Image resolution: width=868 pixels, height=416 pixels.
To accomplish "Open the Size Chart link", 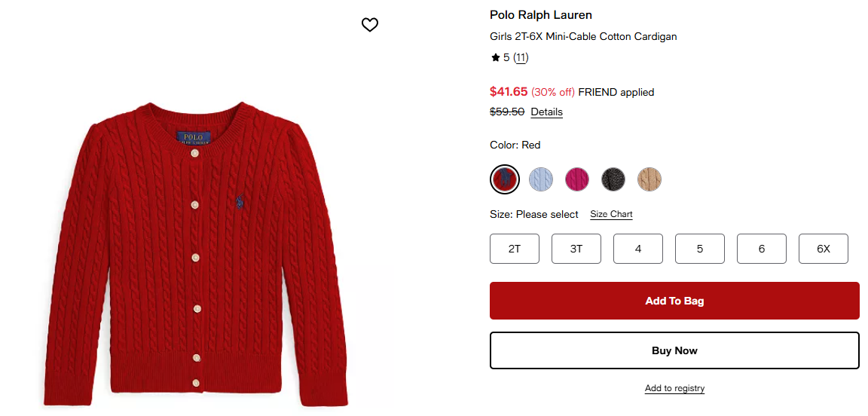I will (611, 214).
